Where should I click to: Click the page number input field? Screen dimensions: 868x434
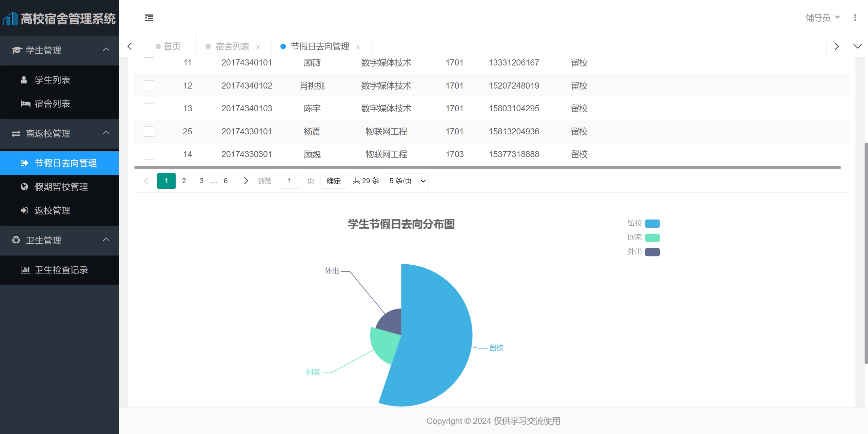(x=289, y=181)
